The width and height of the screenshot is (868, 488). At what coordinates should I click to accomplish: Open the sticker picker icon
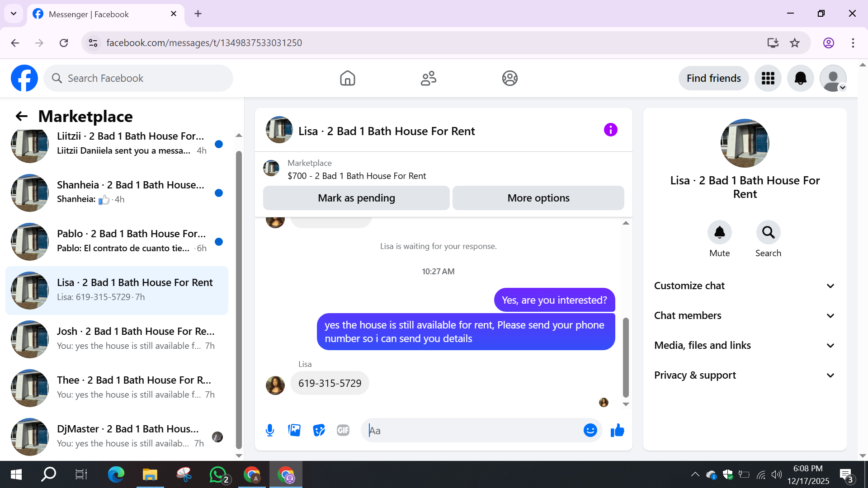tap(319, 430)
